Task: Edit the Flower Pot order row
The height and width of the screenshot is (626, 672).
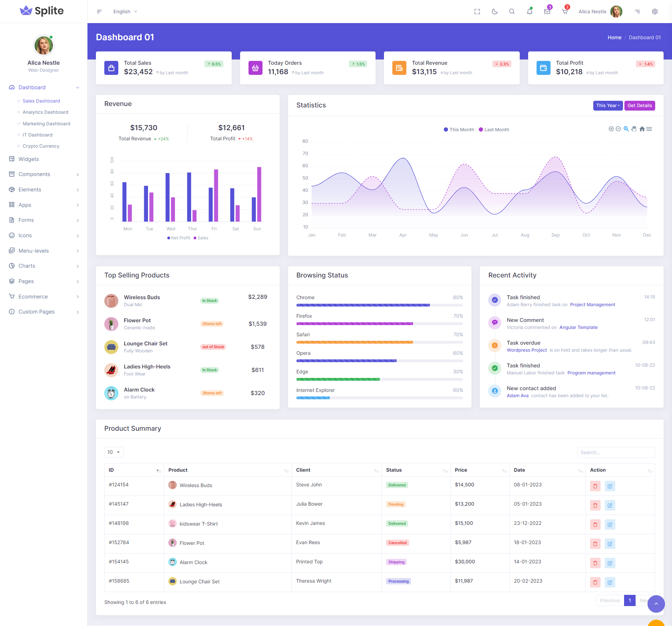Action: 610,544
